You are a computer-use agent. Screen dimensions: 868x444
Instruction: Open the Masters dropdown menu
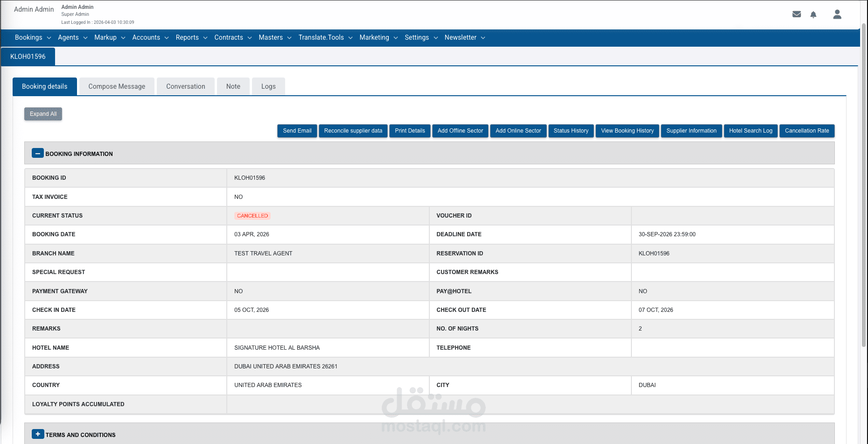(x=275, y=37)
